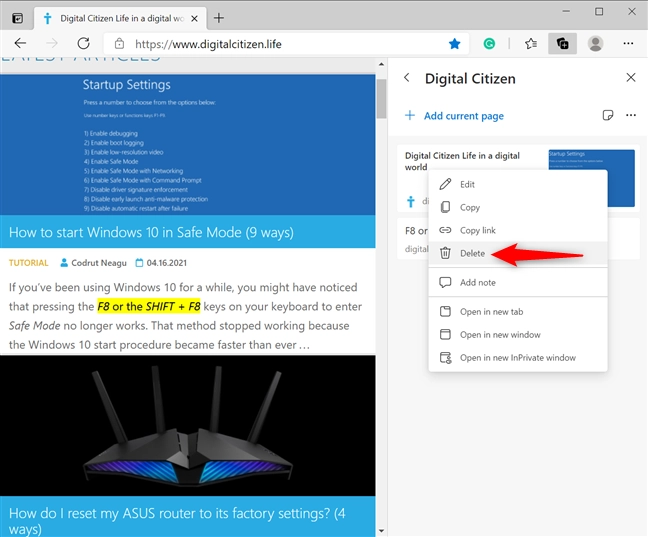Choose Add note from the context menu
This screenshot has width=648, height=537.
coord(518,282)
